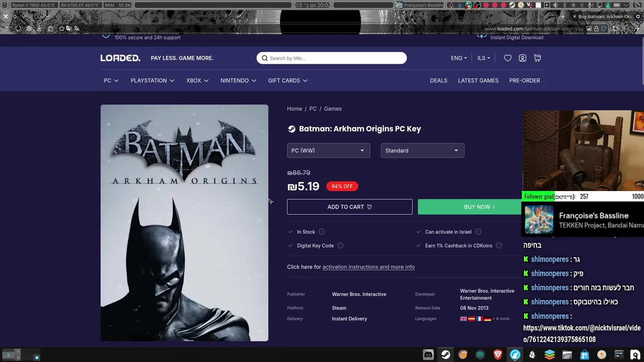
Task: Open the user account icon
Action: point(522,58)
